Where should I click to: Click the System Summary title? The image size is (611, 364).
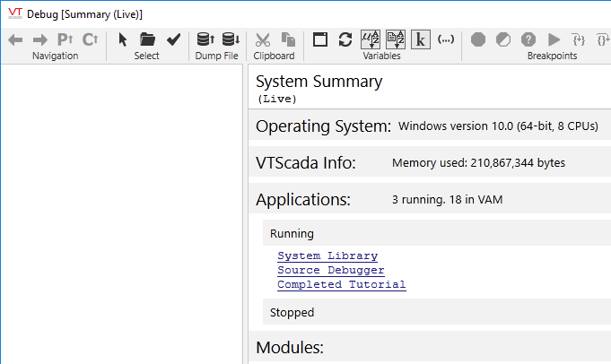tap(319, 82)
